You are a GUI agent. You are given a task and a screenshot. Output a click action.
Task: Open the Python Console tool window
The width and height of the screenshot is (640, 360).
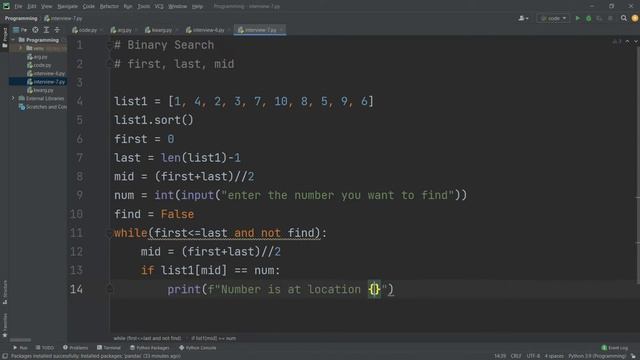point(198,348)
